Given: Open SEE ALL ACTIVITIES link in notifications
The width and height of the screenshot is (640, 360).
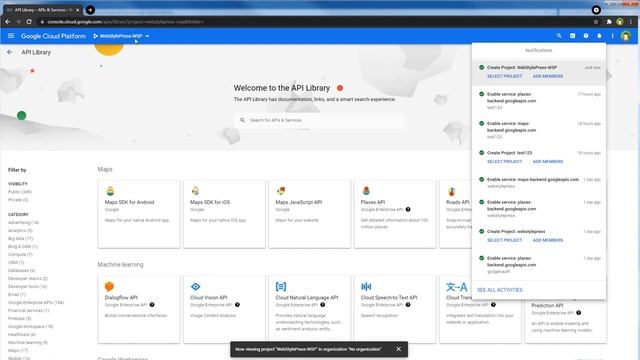Looking at the screenshot, I should click(500, 290).
